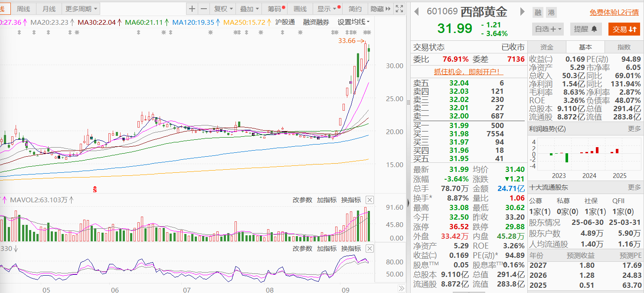Toggle fullscreen chart view icon
The height and width of the screenshot is (293, 644).
click(400, 9)
